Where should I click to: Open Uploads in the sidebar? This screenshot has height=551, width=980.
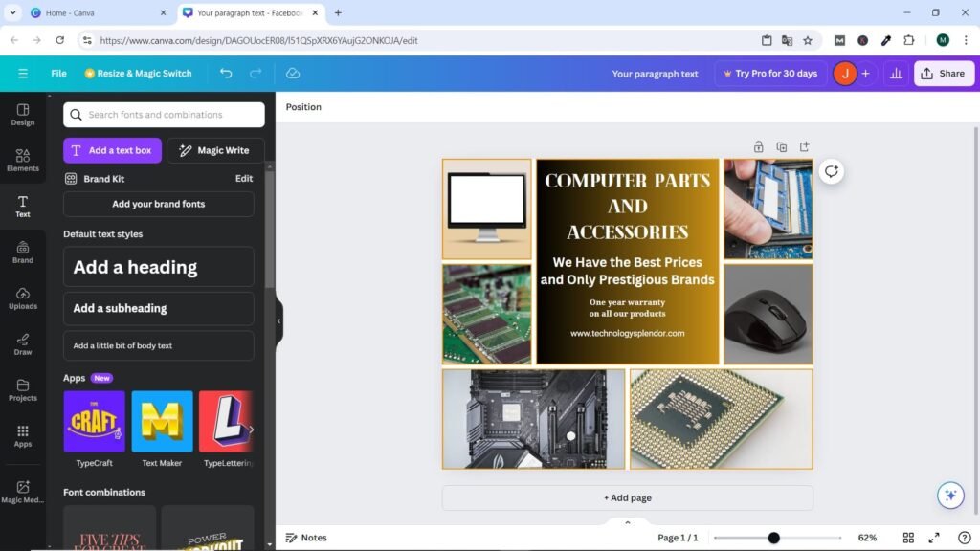(x=23, y=298)
